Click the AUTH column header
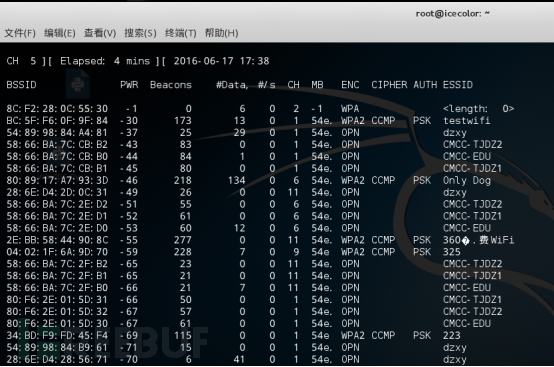Screen dimensions: 554x367 tap(425, 85)
